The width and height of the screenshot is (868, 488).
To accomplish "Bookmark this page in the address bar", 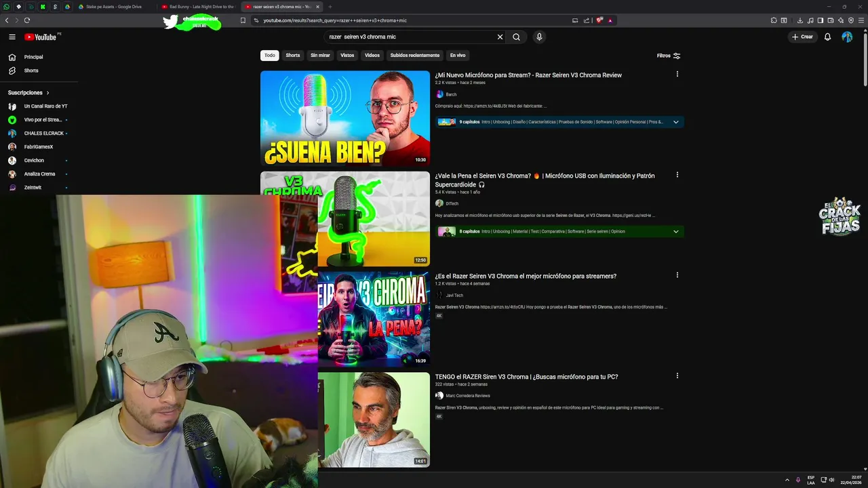I will [243, 20].
